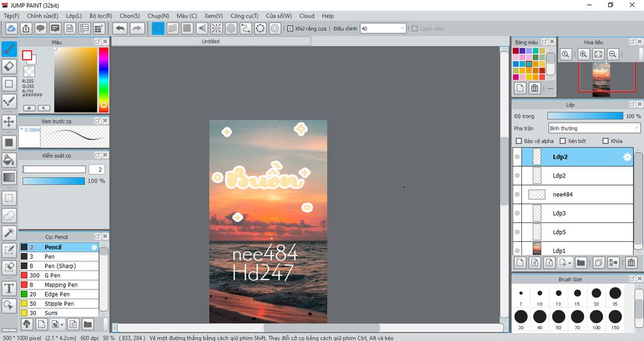Screen dimensions: 644x341
Task: Toggle visibility of nee484 layer
Action: 517,195
